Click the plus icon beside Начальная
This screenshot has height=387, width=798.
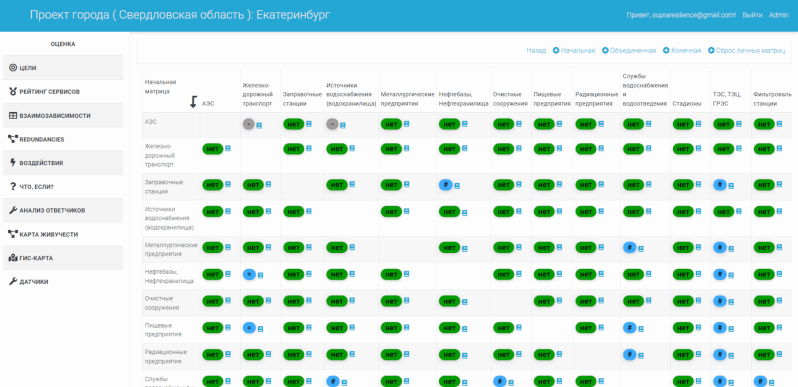pos(556,50)
